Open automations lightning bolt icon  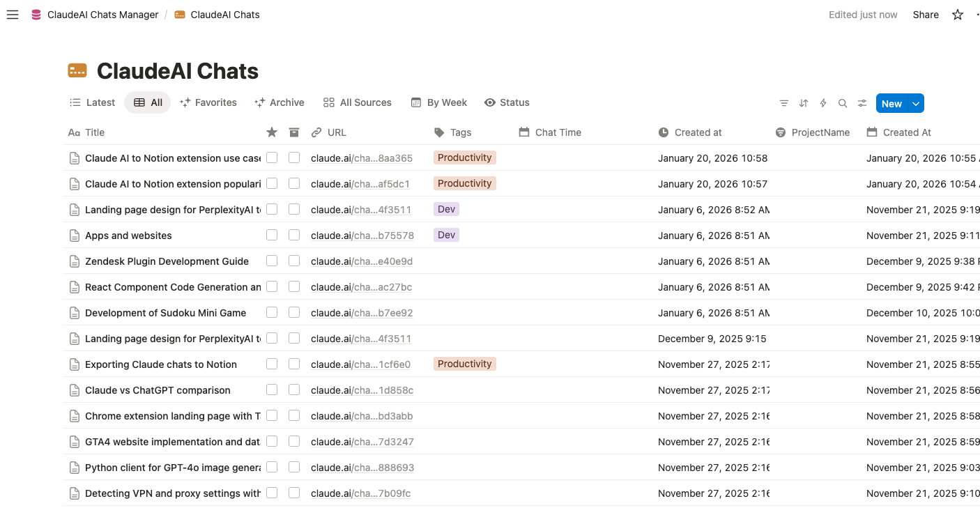pyautogui.click(x=823, y=103)
